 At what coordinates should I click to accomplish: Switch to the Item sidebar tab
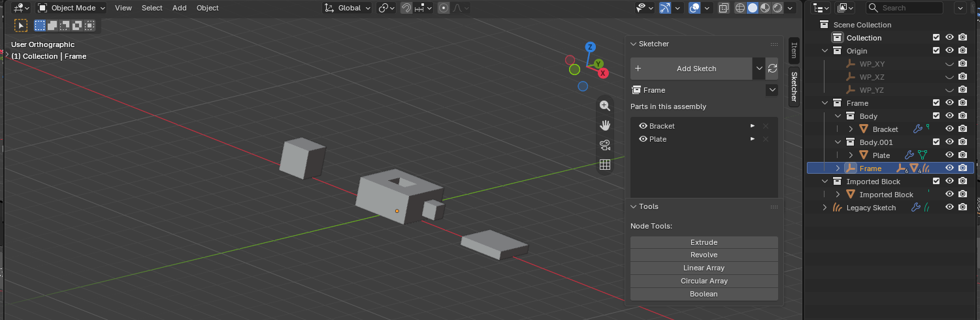(x=794, y=50)
